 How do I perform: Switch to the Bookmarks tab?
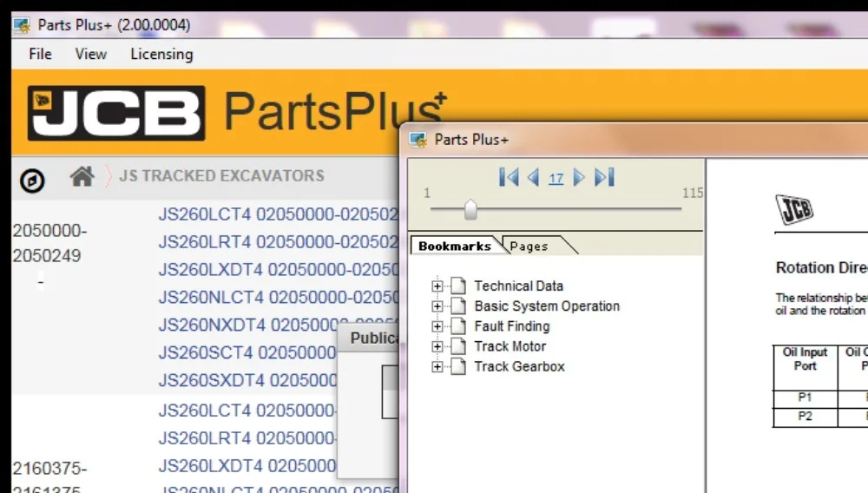(455, 246)
